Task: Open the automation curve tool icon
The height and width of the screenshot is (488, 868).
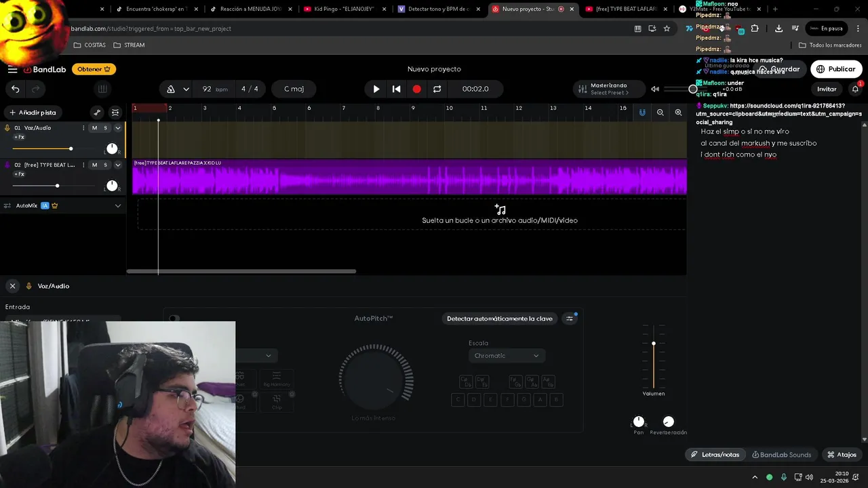Action: point(97,113)
